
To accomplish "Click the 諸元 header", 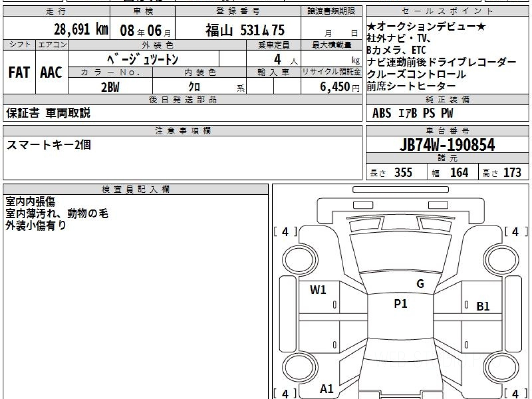I will (448, 158).
